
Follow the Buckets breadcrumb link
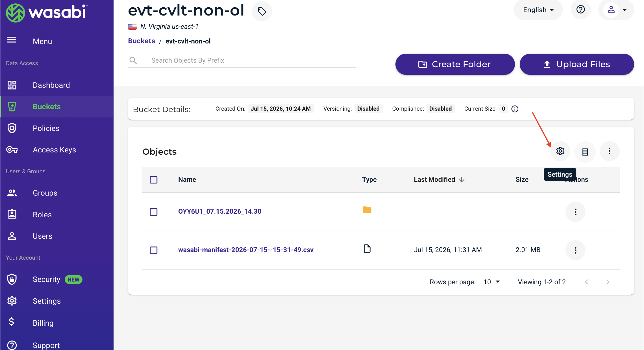pos(142,41)
